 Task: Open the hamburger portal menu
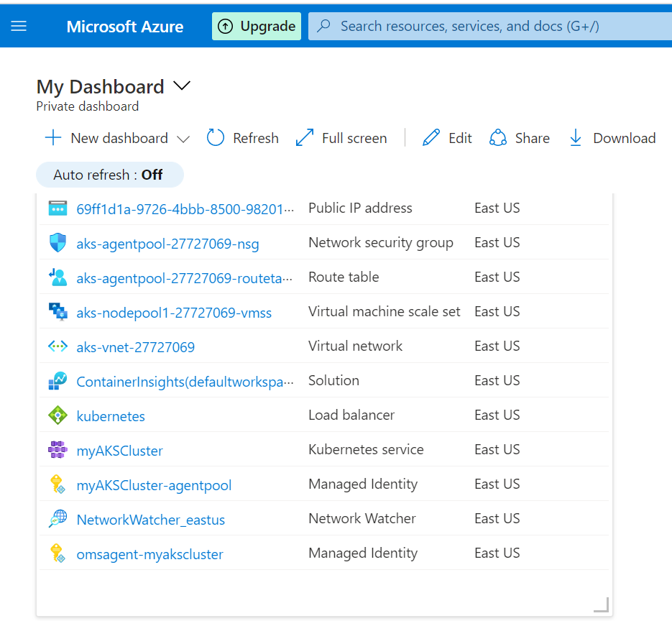(x=19, y=27)
